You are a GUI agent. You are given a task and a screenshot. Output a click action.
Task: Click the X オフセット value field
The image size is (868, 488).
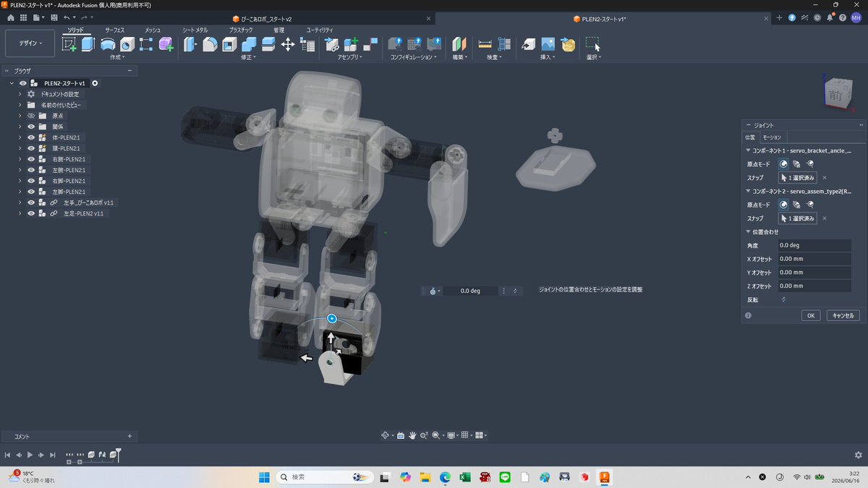point(814,259)
